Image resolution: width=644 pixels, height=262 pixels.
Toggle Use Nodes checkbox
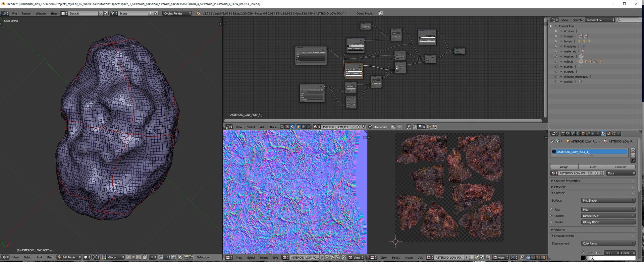tap(370, 127)
